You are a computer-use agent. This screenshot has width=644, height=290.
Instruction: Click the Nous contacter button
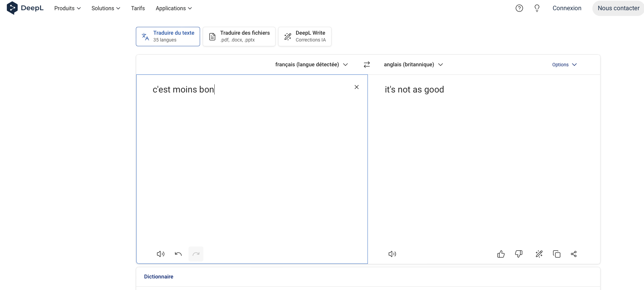pyautogui.click(x=618, y=8)
